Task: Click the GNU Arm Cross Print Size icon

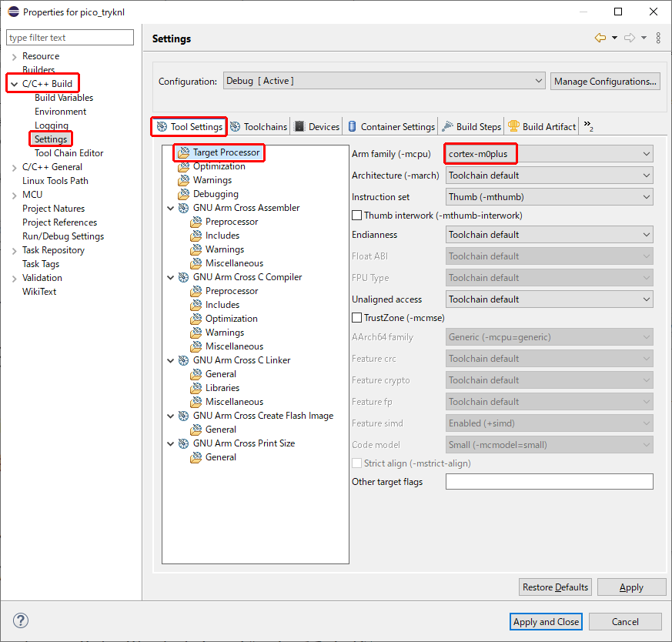Action: tap(184, 443)
